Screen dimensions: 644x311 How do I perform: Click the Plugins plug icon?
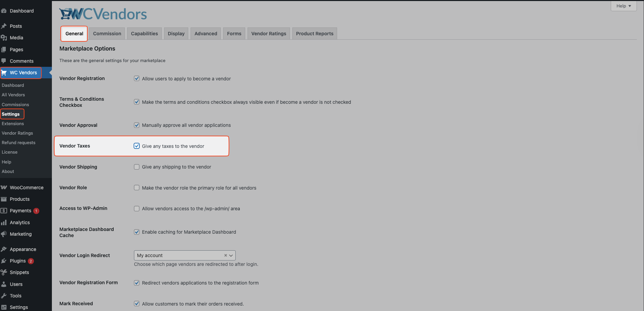tap(4, 261)
